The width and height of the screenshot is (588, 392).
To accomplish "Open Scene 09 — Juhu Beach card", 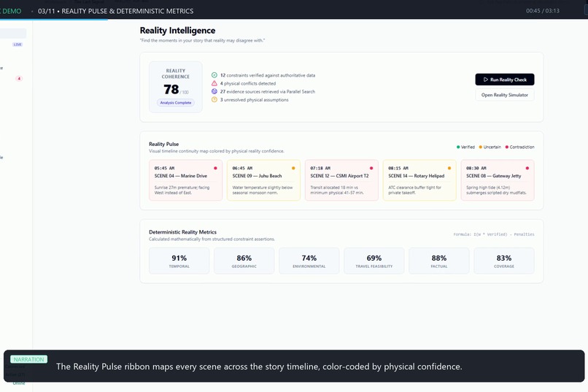I will (263, 180).
